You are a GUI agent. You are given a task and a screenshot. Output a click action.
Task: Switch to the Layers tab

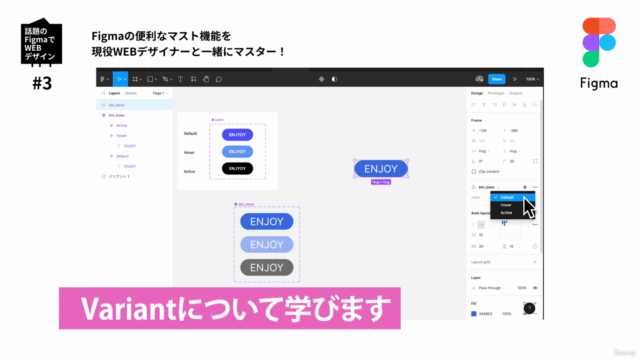(114, 93)
